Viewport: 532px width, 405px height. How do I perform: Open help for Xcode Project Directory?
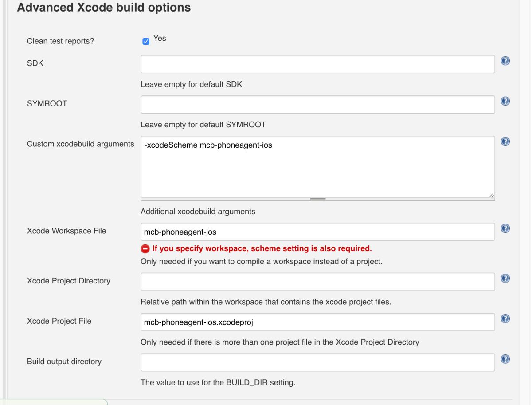[505, 278]
